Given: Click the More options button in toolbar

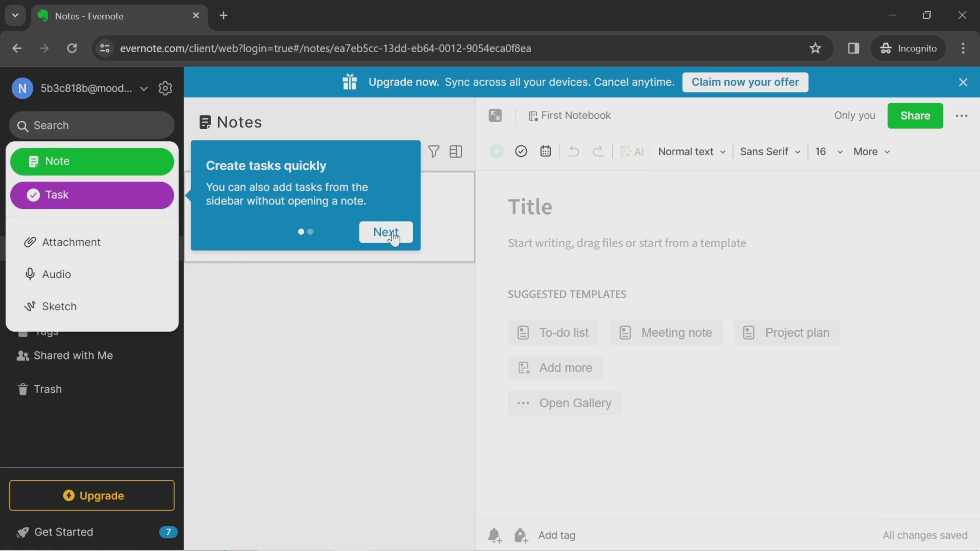Looking at the screenshot, I should coord(870,151).
